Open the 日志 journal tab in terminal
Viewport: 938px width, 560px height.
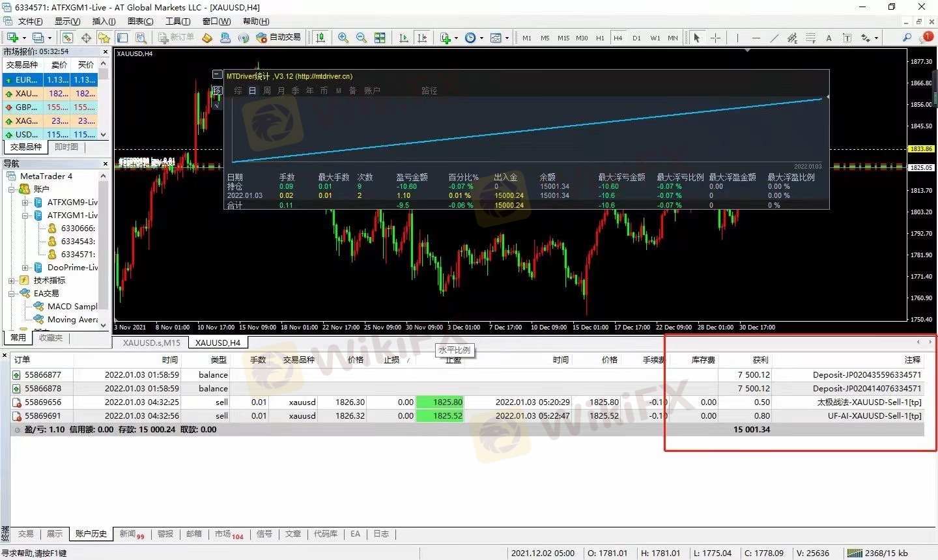[x=381, y=534]
